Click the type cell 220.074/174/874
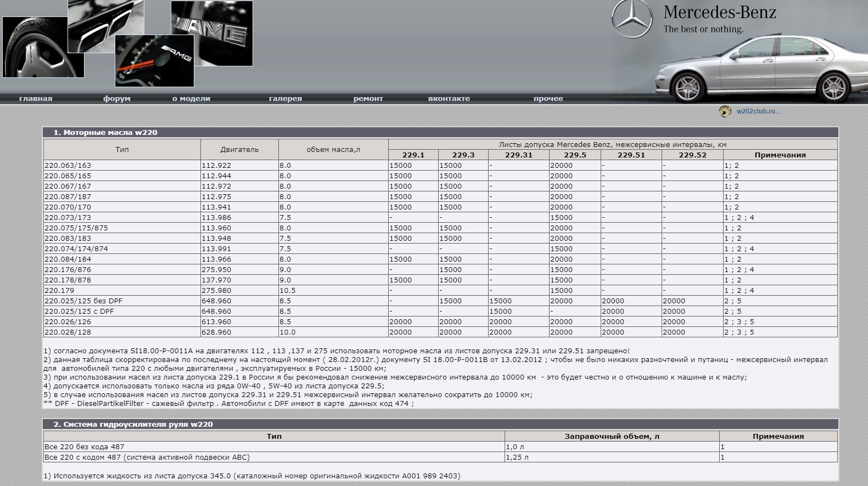 click(122, 249)
